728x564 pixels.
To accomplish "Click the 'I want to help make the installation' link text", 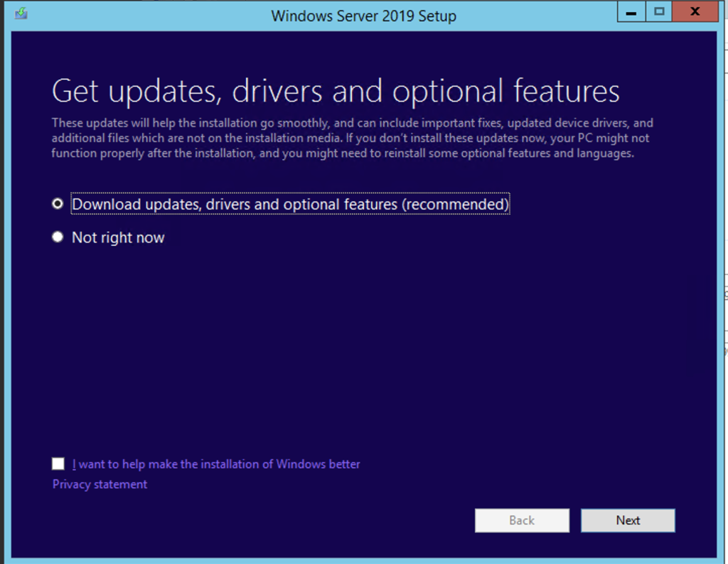I will pos(216,465).
